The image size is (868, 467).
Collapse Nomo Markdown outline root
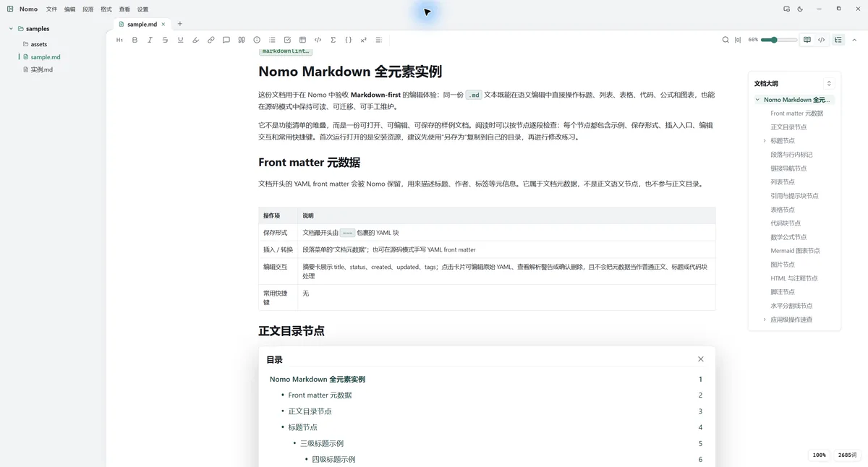coord(757,100)
